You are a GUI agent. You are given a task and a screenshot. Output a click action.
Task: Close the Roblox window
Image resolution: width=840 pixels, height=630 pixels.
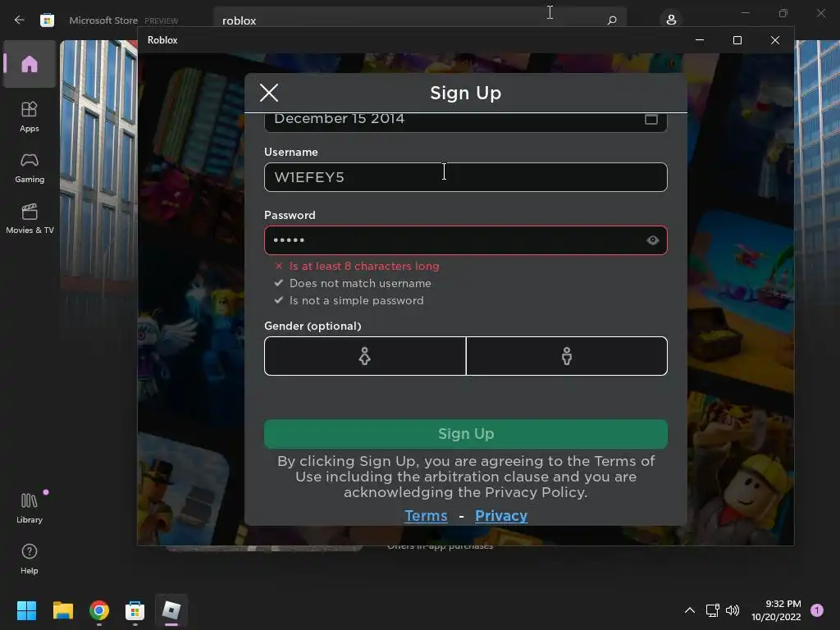(x=774, y=40)
